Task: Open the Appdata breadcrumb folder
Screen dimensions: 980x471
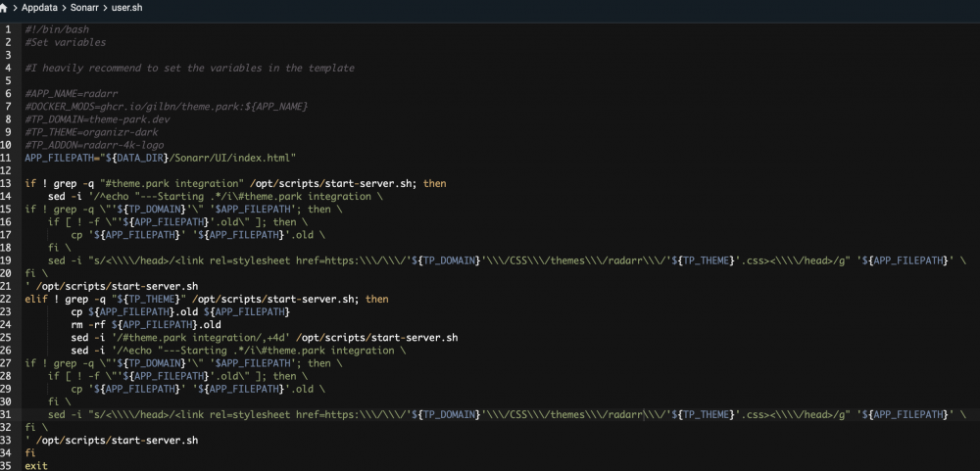Action: click(39, 8)
